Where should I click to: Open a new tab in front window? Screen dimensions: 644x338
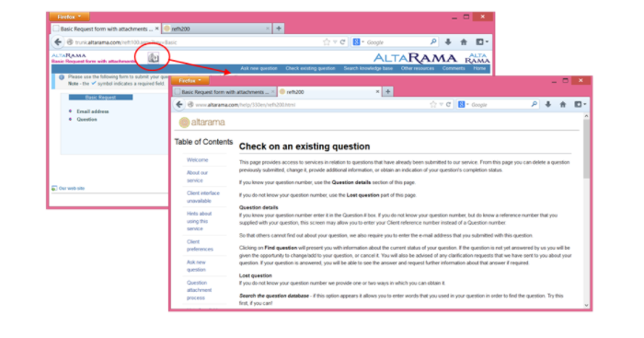click(x=387, y=92)
